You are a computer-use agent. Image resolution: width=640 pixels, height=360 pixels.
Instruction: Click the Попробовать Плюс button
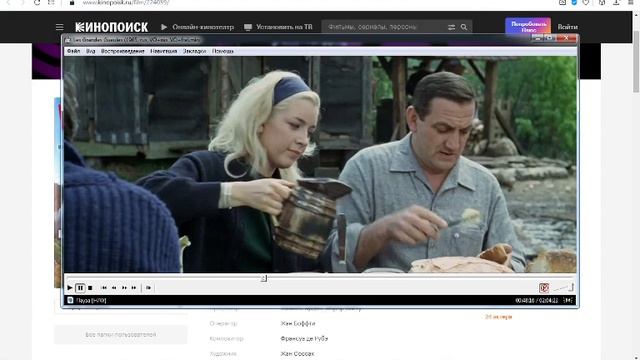[528, 27]
